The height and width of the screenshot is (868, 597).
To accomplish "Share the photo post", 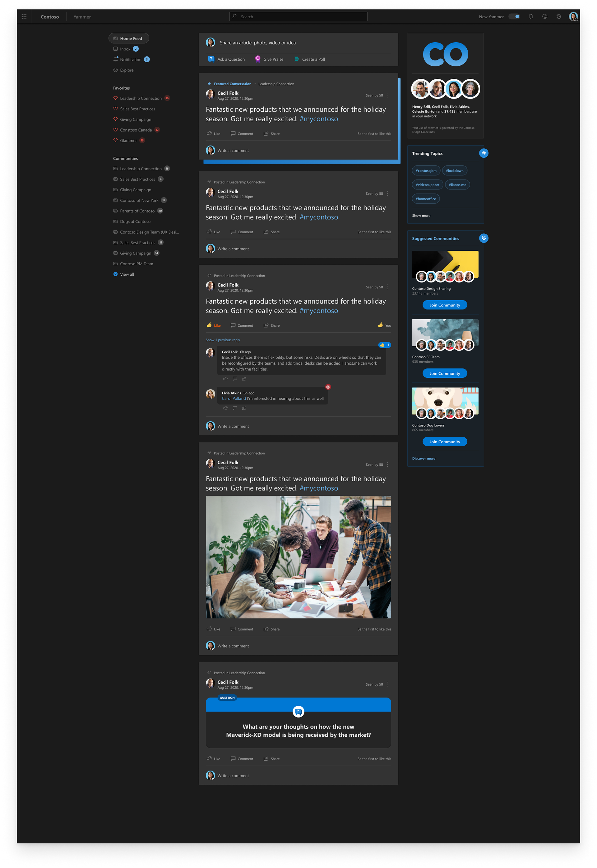I will 271,629.
